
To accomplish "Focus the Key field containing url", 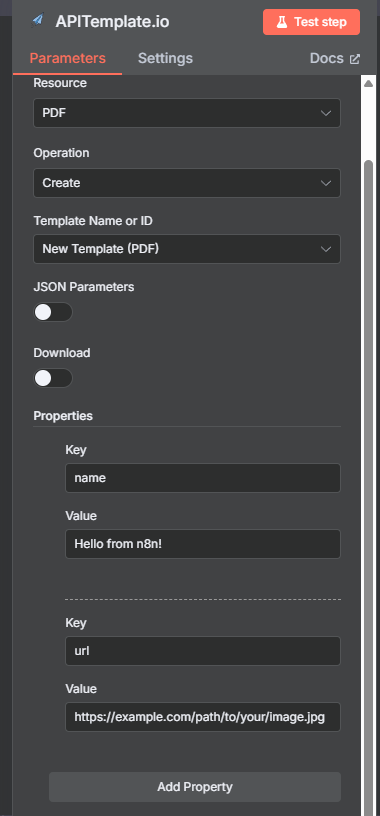I will click(x=203, y=651).
